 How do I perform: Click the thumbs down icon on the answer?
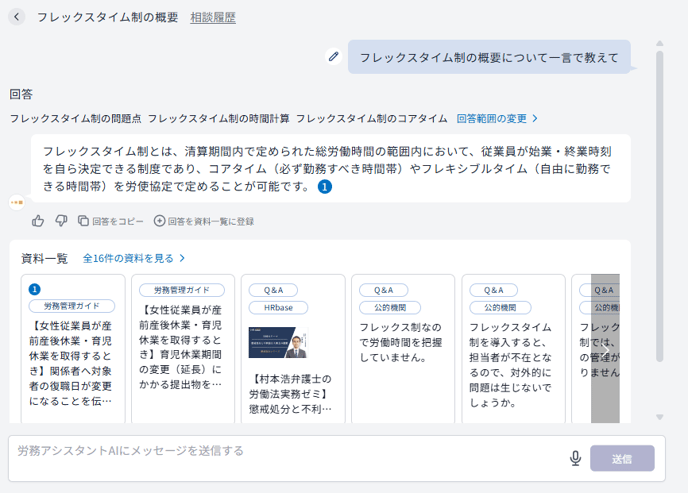click(61, 221)
